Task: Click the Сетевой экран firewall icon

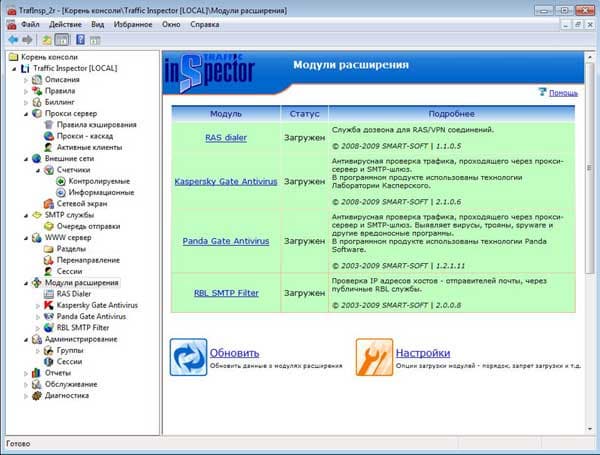Action: (x=49, y=204)
